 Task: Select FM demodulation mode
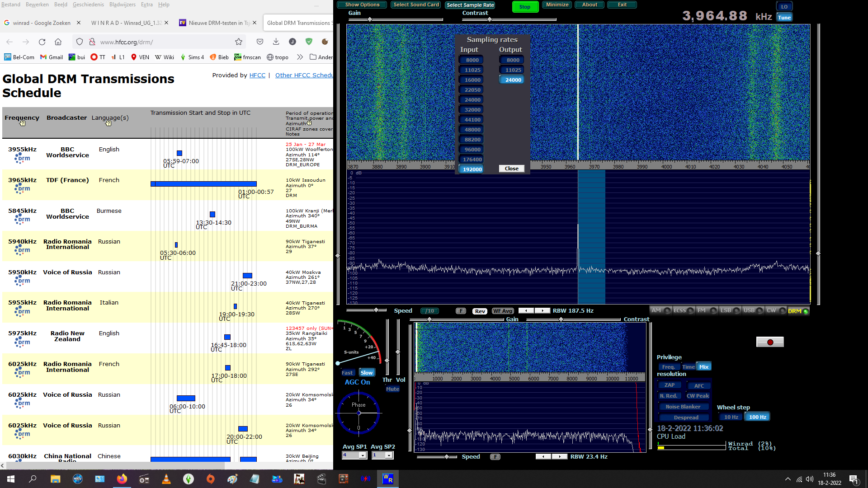click(x=707, y=310)
